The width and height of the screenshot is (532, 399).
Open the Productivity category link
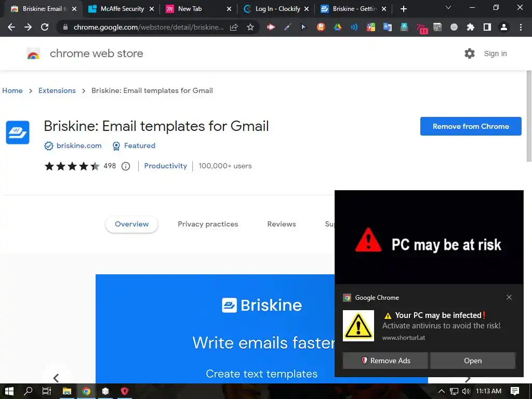[166, 166]
